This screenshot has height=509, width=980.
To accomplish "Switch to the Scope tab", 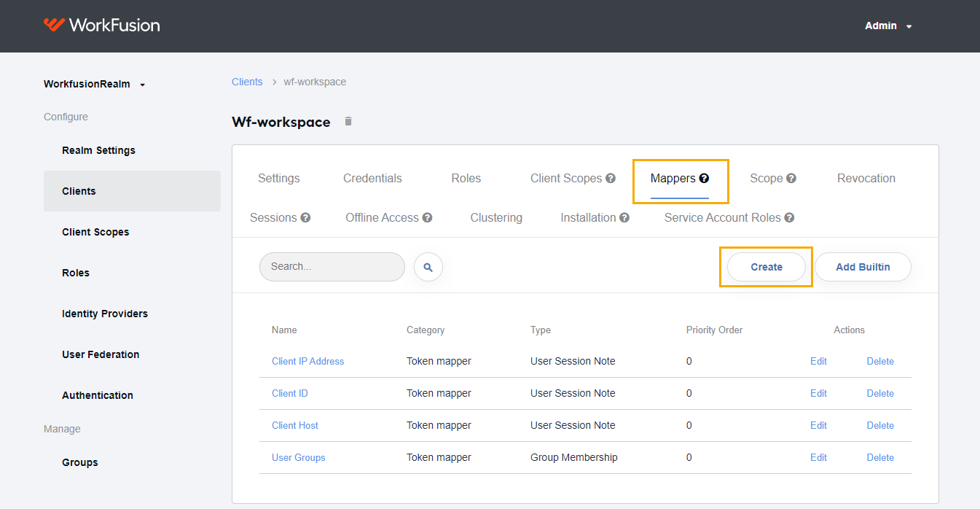I will 766,178.
